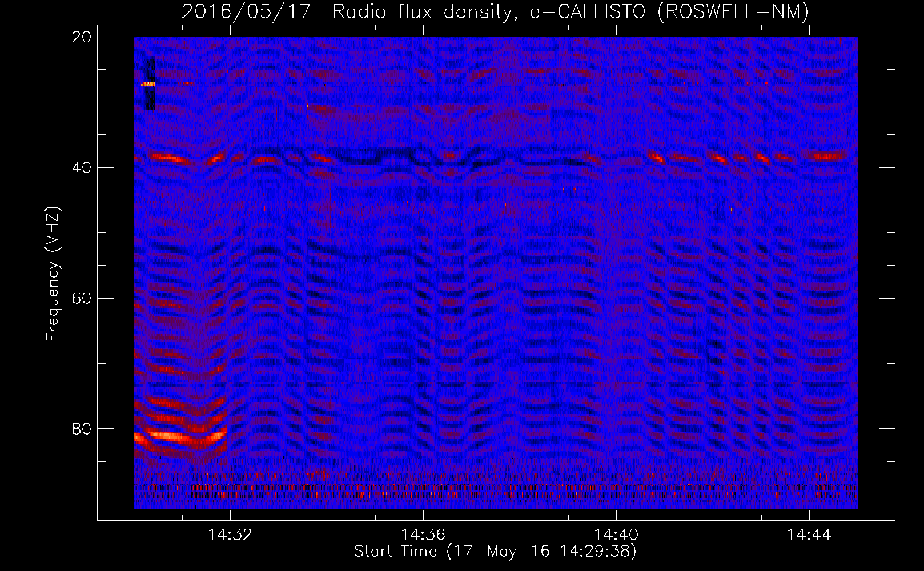
Task: Click the '60' frequency tick label
Action: pos(82,298)
